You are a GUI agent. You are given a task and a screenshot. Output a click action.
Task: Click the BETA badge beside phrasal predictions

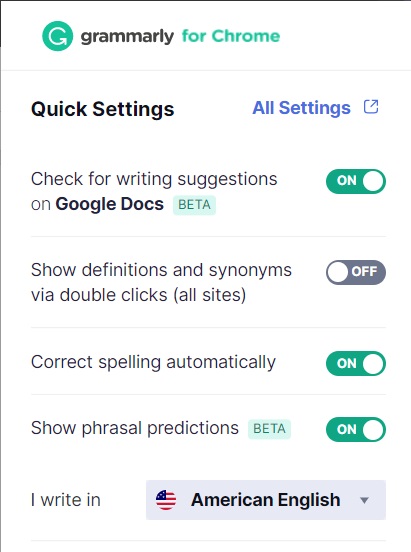click(269, 429)
